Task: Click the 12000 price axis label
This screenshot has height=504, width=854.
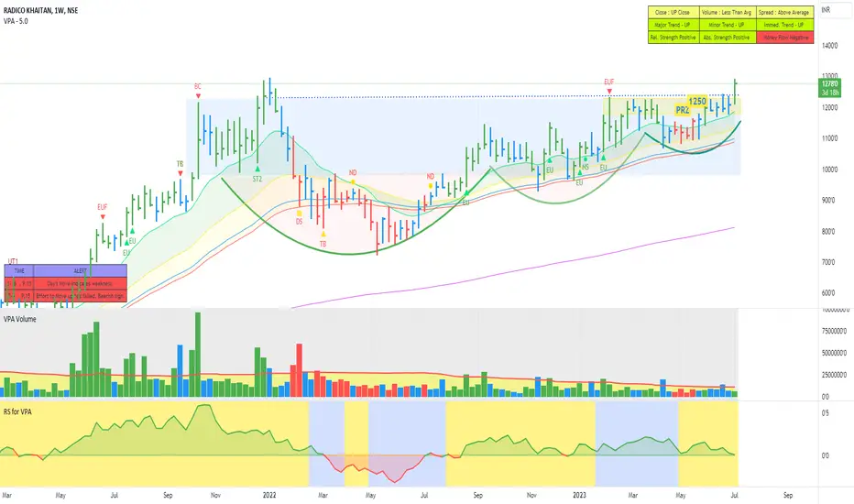Action: [x=829, y=108]
